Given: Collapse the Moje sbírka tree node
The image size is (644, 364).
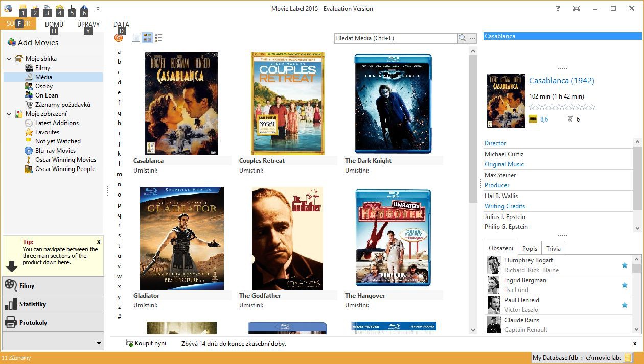Looking at the screenshot, I should 9,59.
